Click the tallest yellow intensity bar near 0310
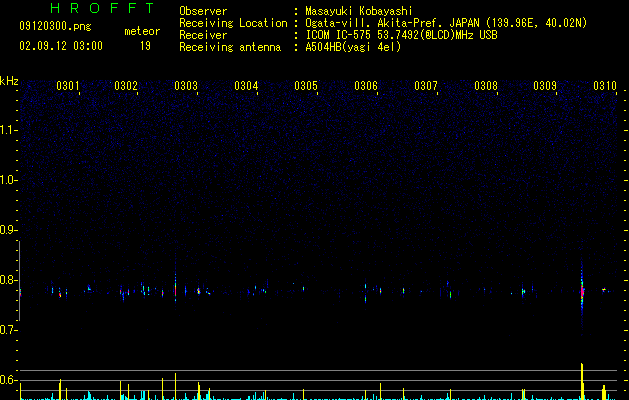Image resolution: width=629 pixels, height=400 pixels. pyautogui.click(x=582, y=381)
